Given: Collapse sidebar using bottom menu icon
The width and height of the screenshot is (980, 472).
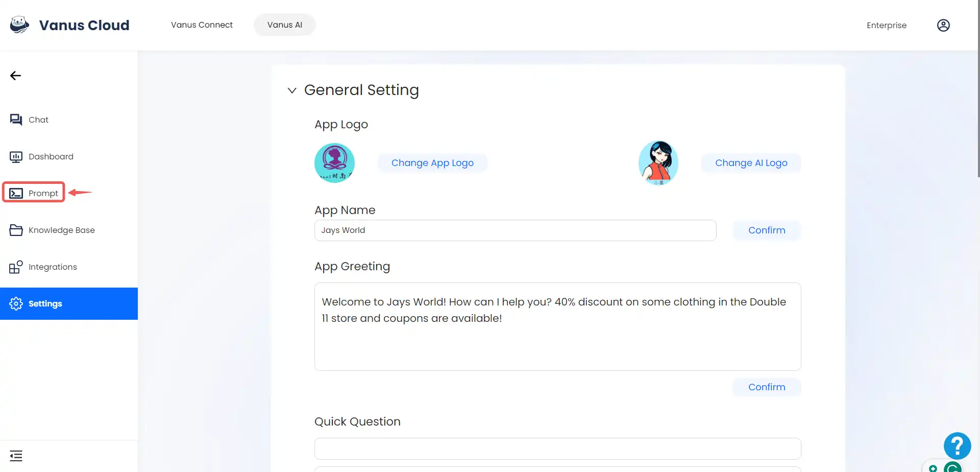Looking at the screenshot, I should (16, 456).
